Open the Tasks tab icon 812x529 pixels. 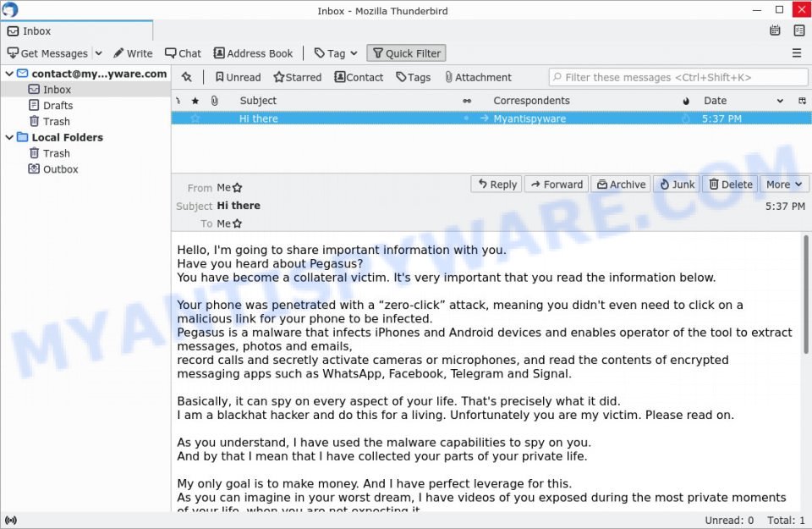click(x=799, y=30)
